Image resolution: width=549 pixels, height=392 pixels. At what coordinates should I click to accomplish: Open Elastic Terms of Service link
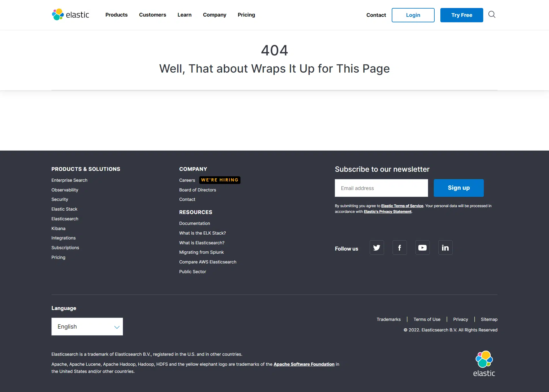(x=402, y=206)
